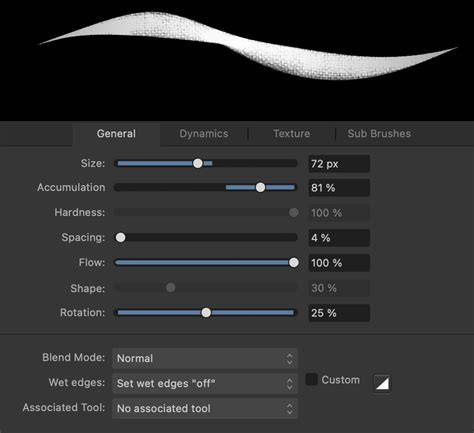This screenshot has height=433, width=474.
Task: Click the Hardness value field
Action: 339,213
